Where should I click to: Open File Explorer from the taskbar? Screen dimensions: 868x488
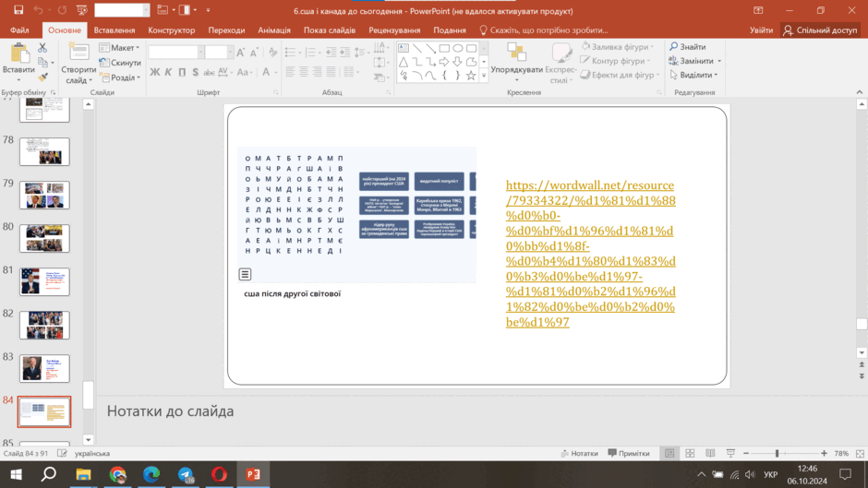[84, 474]
